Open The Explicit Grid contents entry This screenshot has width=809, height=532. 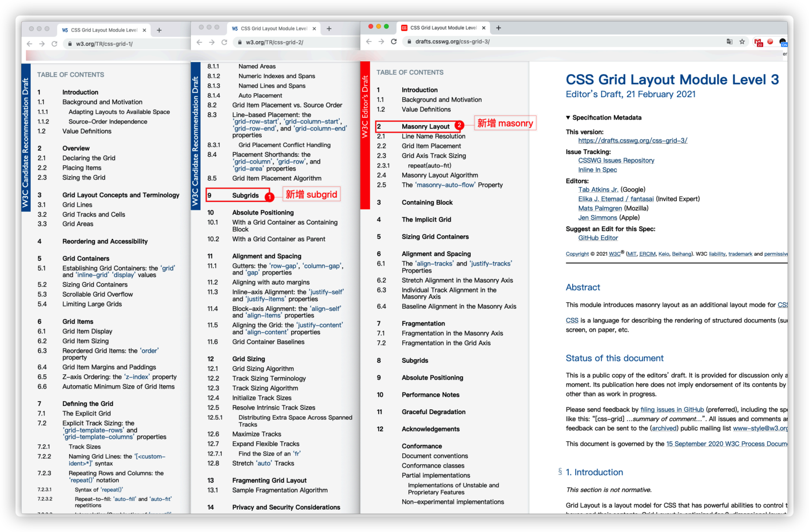86,414
